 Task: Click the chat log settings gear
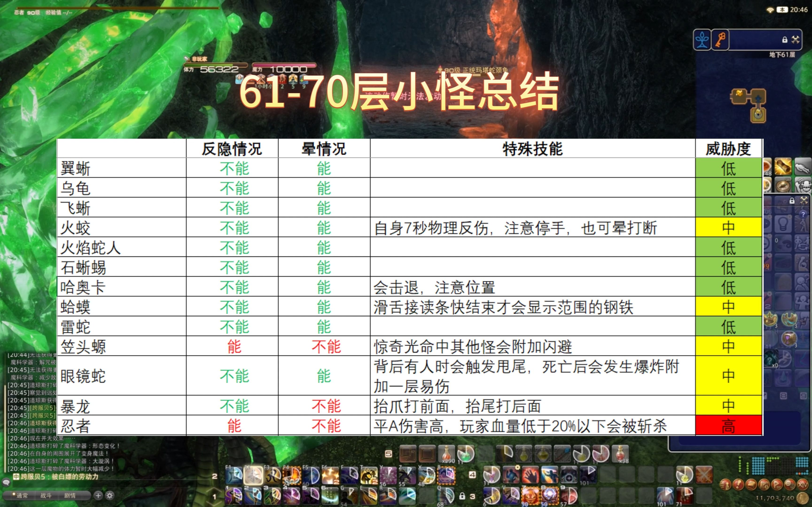pos(110,495)
